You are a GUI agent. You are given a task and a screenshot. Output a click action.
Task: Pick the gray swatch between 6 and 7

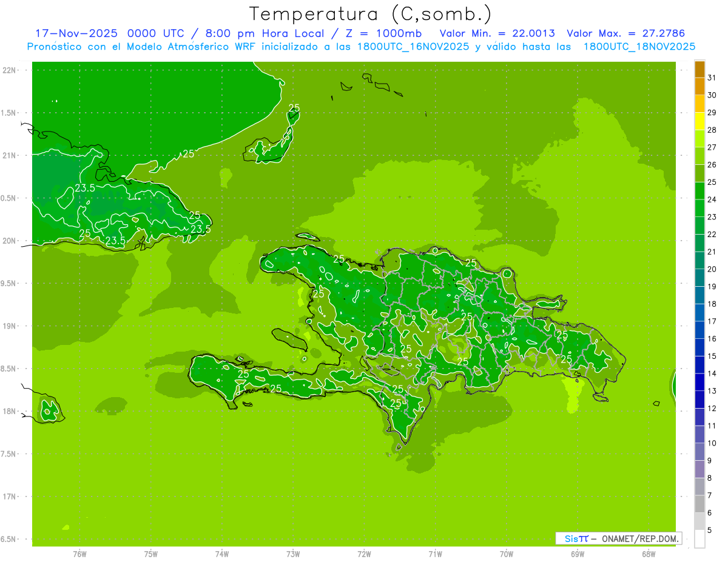[699, 504]
